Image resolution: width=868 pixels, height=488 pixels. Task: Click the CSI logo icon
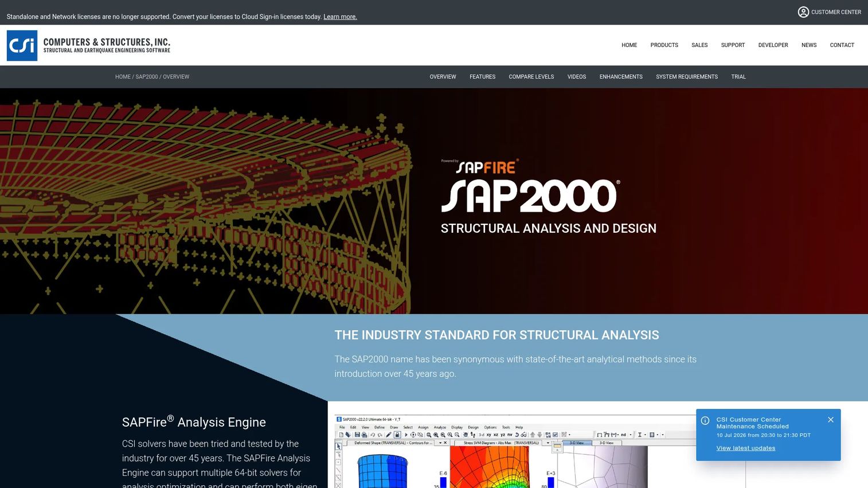point(22,45)
